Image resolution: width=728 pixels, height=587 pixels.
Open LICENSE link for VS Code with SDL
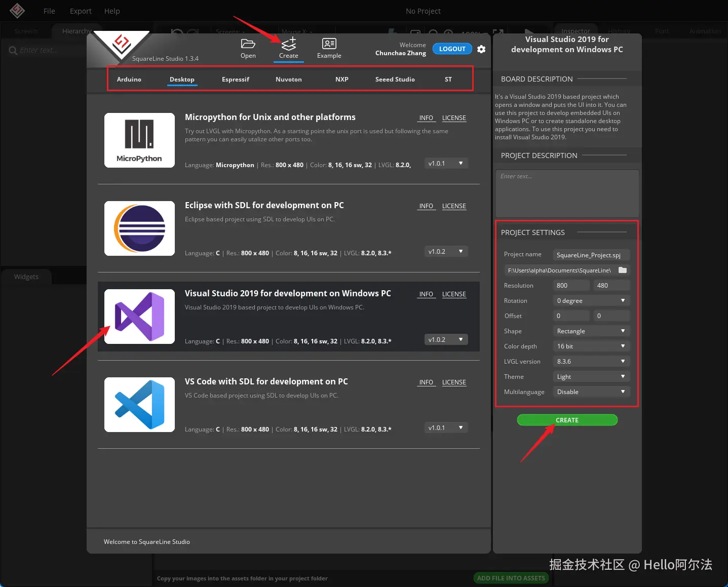(x=454, y=382)
